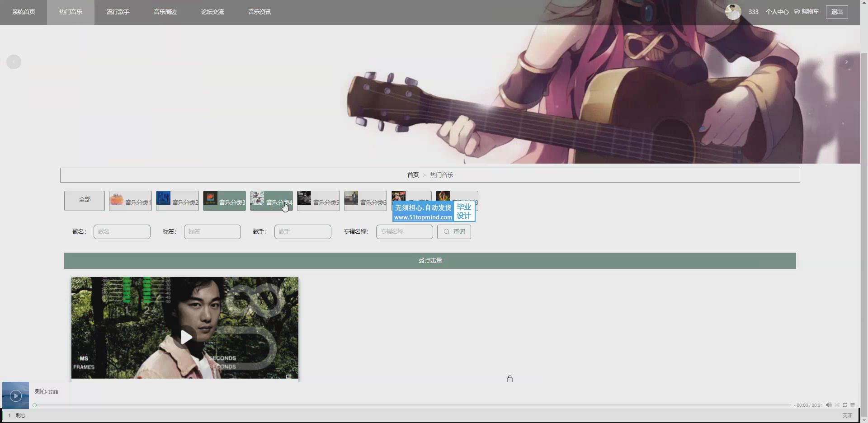Image resolution: width=868 pixels, height=423 pixels.
Task: Go to next banner slide arrow
Action: (846, 62)
